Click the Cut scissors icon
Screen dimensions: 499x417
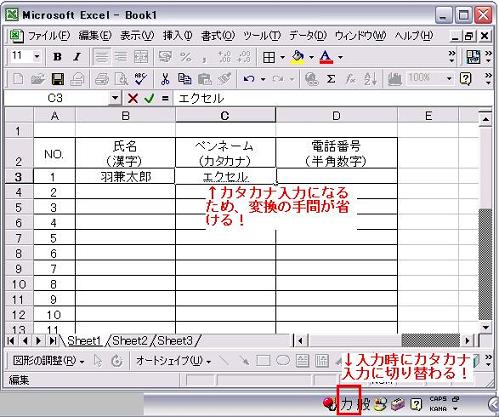pyautogui.click(x=165, y=79)
